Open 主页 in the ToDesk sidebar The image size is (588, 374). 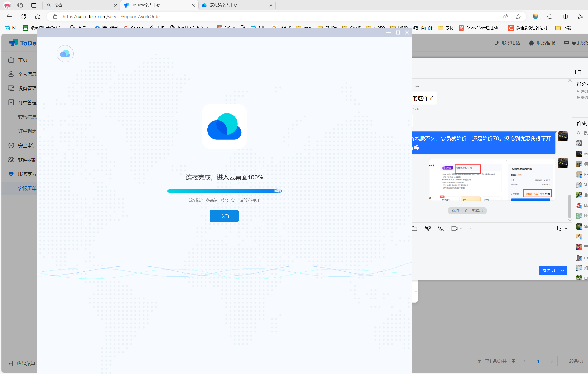point(19,60)
